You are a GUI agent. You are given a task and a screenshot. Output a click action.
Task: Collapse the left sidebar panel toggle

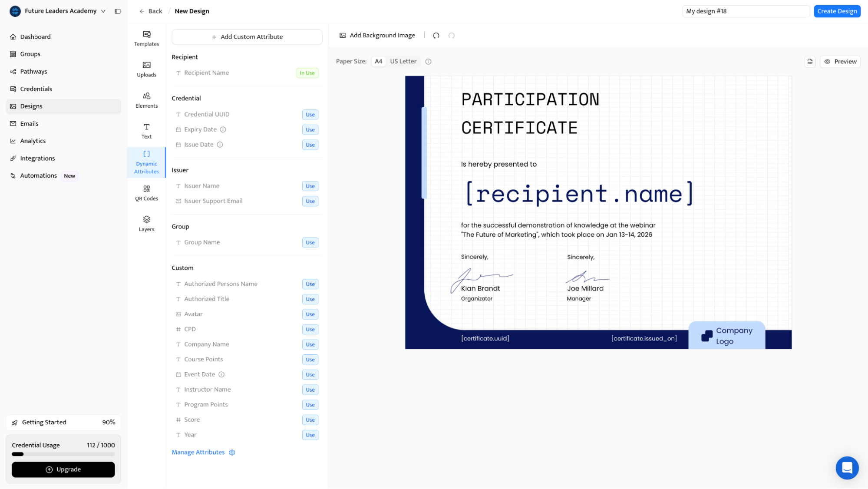tap(118, 11)
